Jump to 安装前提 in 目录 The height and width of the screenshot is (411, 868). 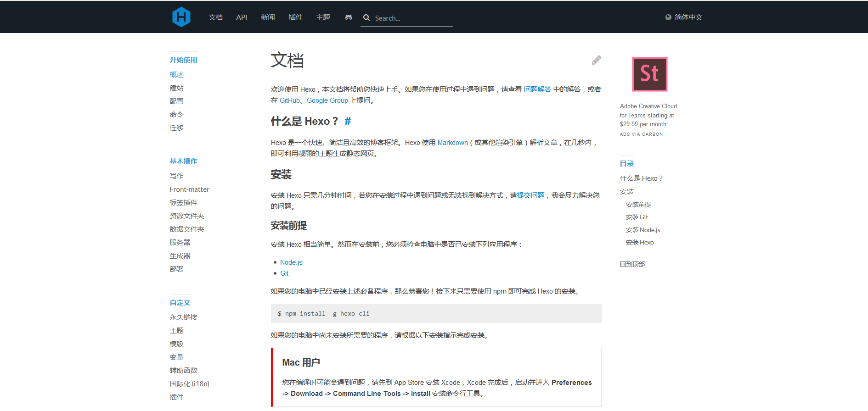[x=638, y=205]
